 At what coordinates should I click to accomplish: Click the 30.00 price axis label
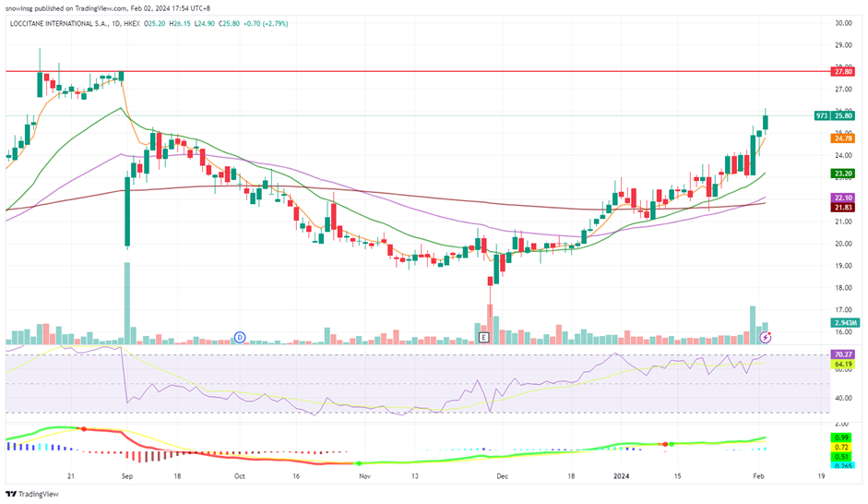coord(844,23)
